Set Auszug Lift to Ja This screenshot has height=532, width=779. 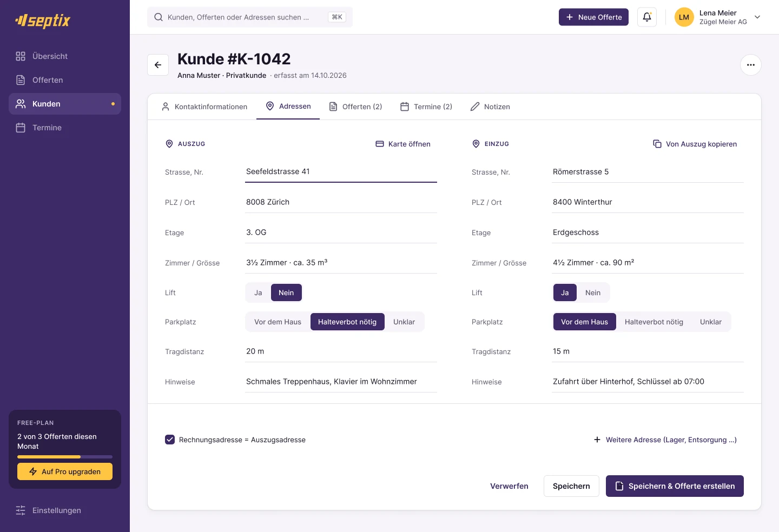coord(258,292)
